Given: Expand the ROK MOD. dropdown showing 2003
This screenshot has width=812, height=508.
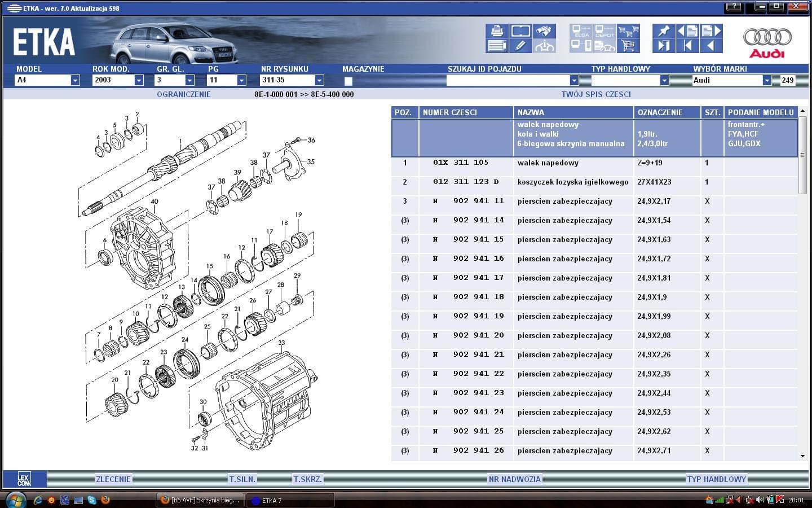Looking at the screenshot, I should (x=139, y=80).
